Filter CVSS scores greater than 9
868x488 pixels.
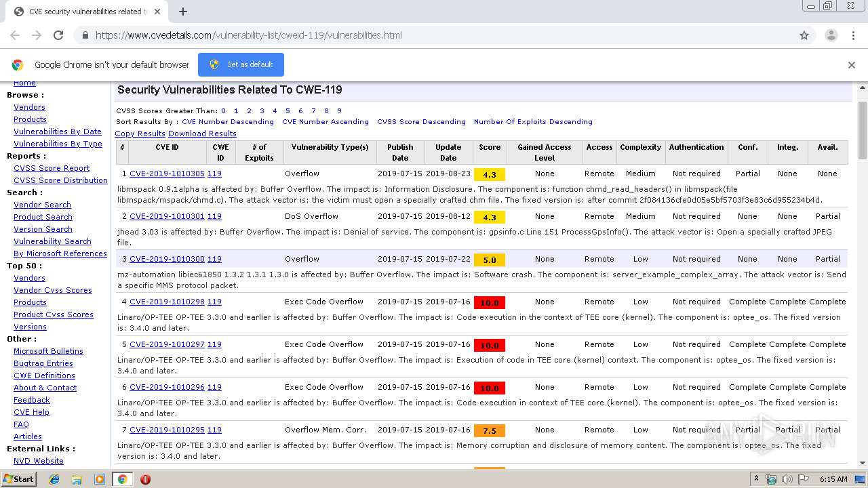click(x=339, y=110)
